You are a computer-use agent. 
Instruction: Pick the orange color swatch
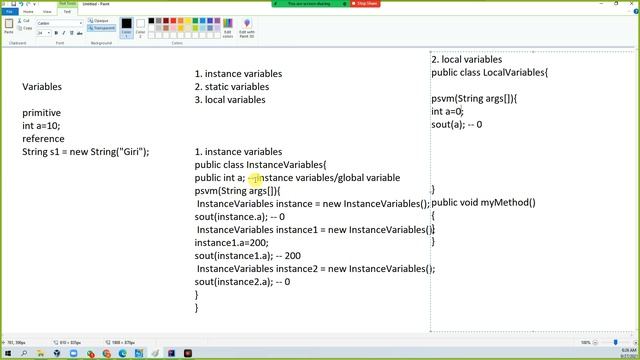181,20
